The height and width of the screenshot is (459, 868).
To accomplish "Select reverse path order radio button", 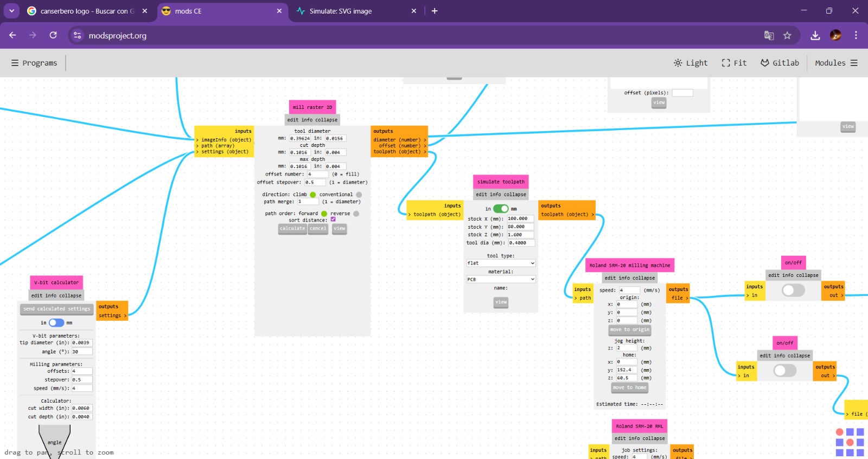I will tap(356, 214).
